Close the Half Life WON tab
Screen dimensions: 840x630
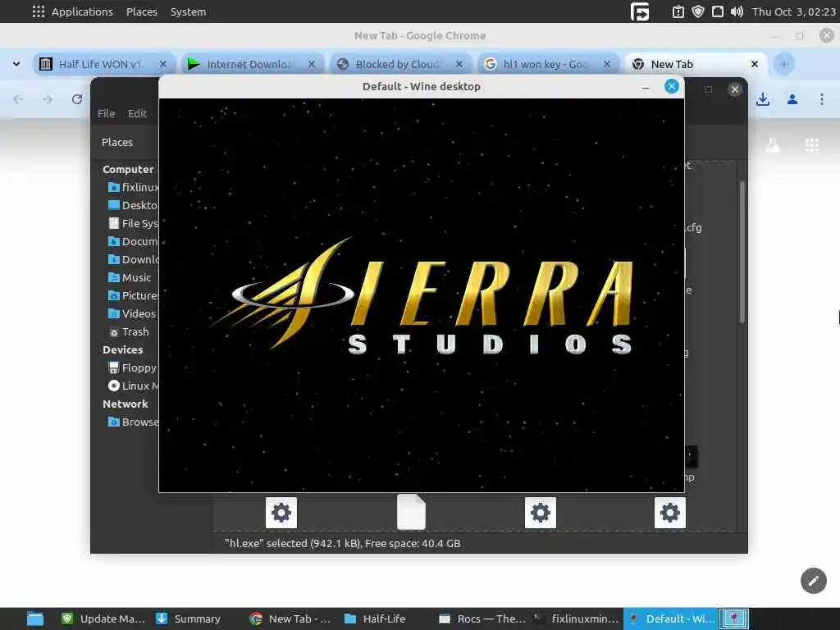(x=163, y=64)
